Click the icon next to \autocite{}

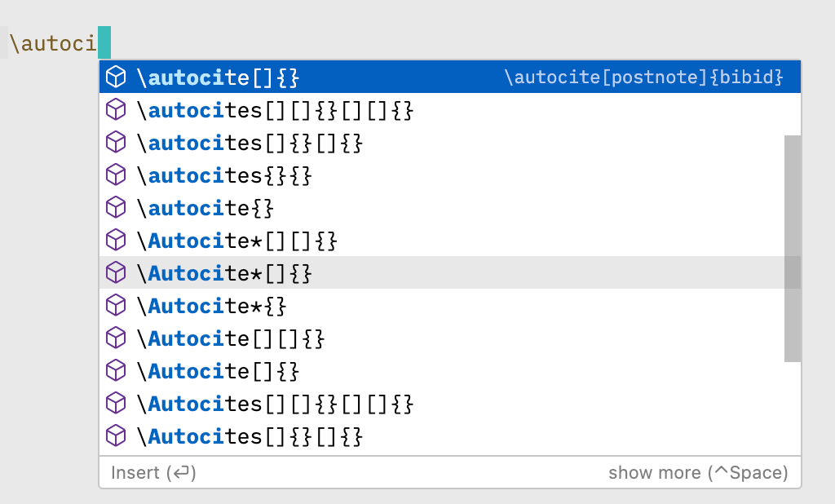click(x=115, y=207)
